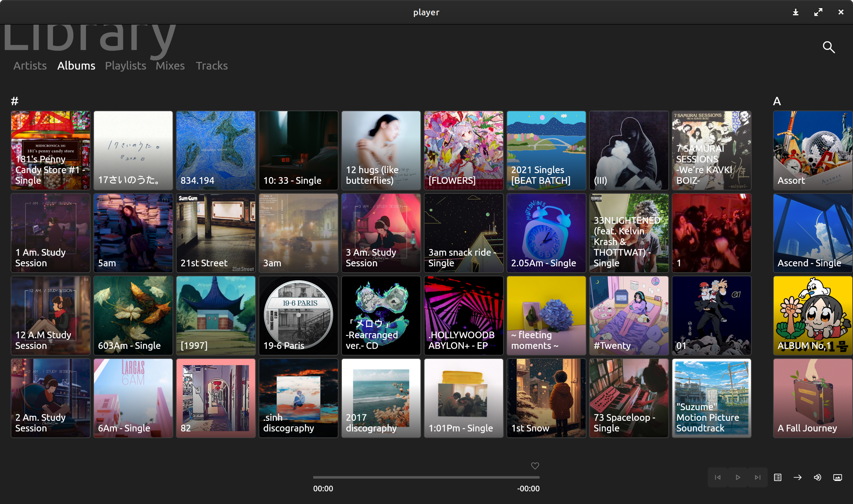Start playback with the play button
The width and height of the screenshot is (853, 504).
click(x=737, y=477)
